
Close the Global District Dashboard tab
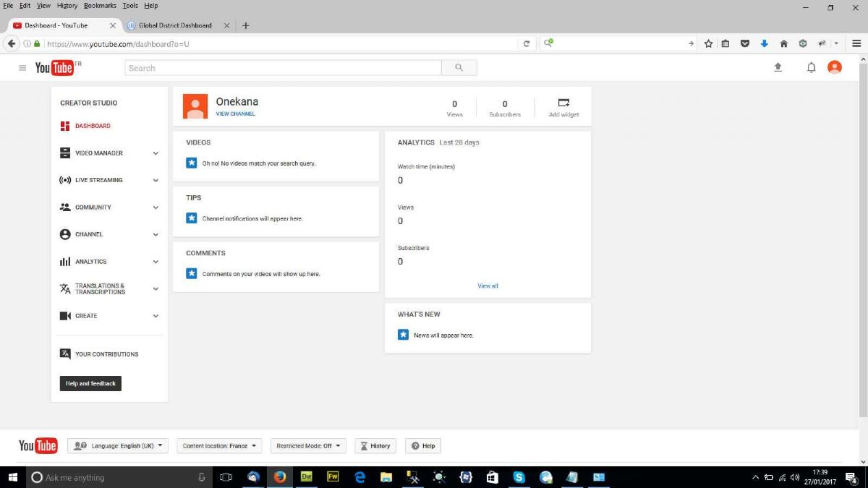pos(226,25)
